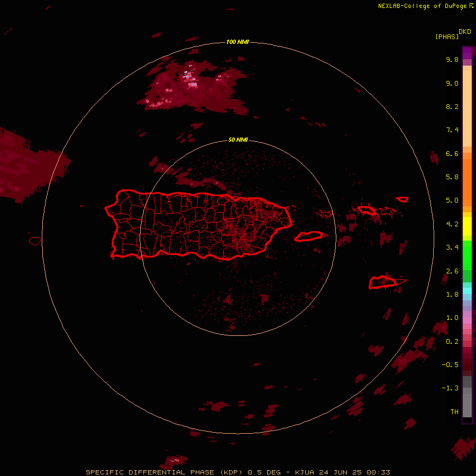Click the Vieques island outline
The width and height of the screenshot is (476, 476).
click(309, 236)
